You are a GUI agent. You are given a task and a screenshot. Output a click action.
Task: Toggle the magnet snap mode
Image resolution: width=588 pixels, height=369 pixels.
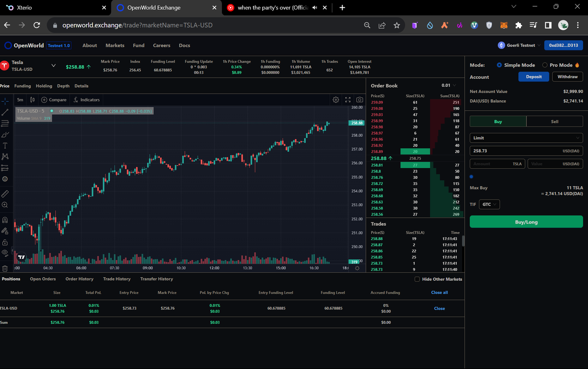pos(5,220)
